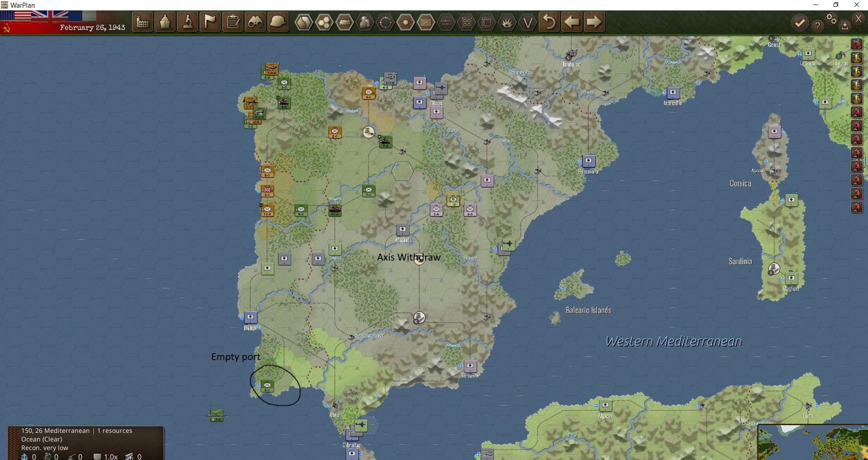Select the unit at Cartagena
The image size is (868, 460).
pos(470,365)
